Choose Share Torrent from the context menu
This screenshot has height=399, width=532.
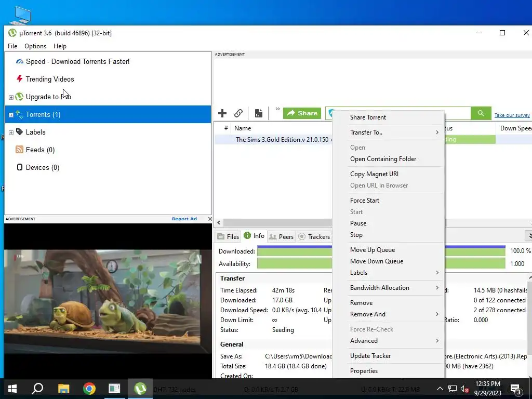(x=395, y=117)
